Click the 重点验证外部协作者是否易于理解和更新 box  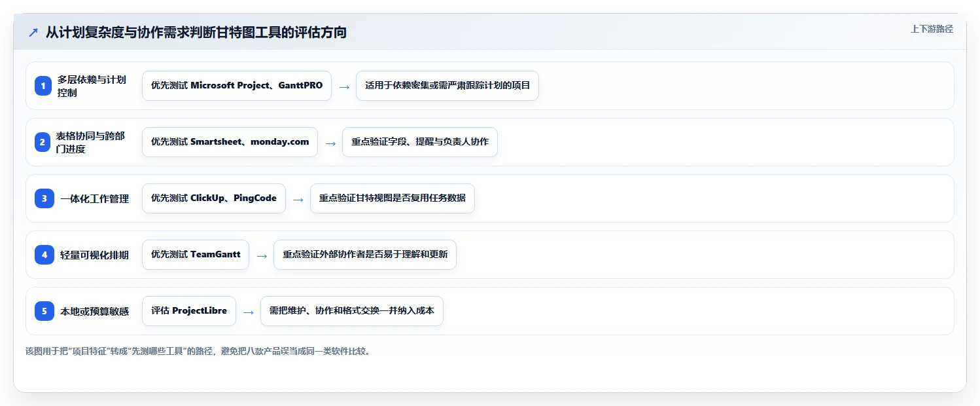coord(365,255)
